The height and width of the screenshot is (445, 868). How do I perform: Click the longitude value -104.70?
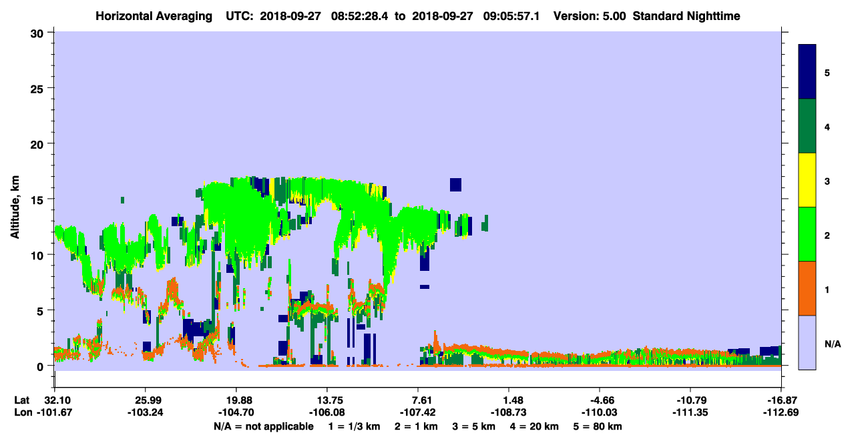tap(236, 412)
